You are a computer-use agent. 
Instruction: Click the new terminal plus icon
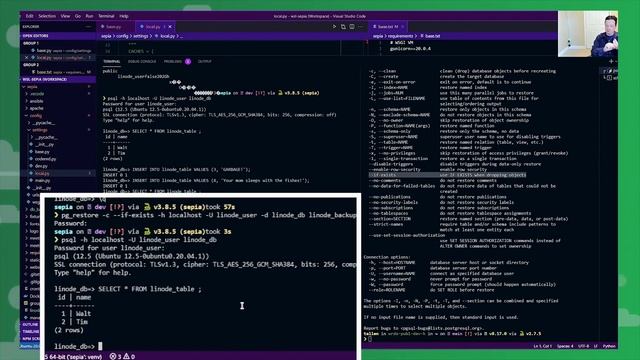coord(611,61)
